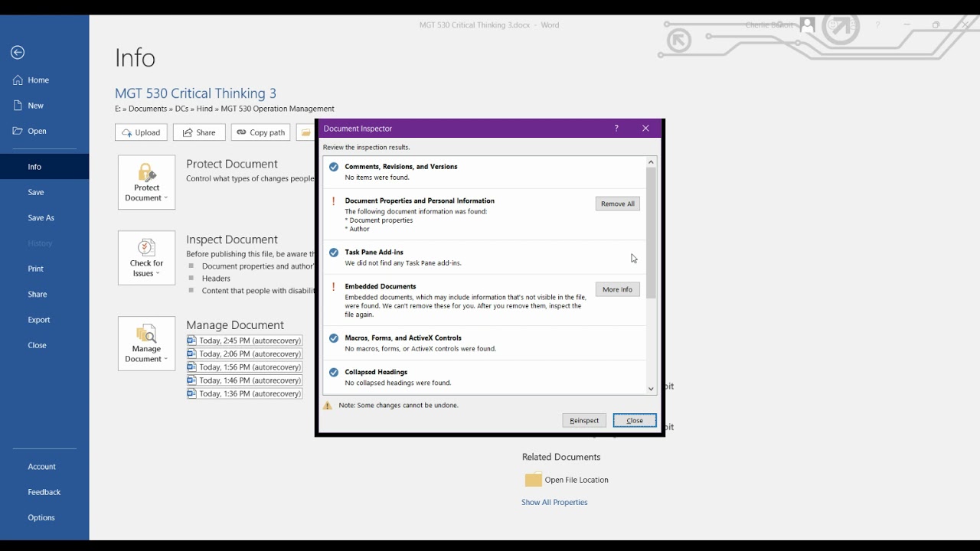
Task: Click the Upload button
Action: [141, 132]
